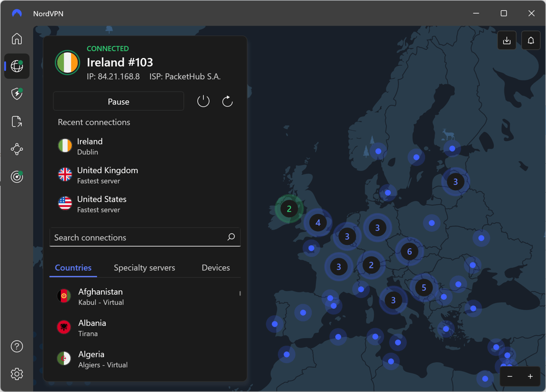Switch to the Countries tab
The height and width of the screenshot is (392, 546).
point(73,267)
